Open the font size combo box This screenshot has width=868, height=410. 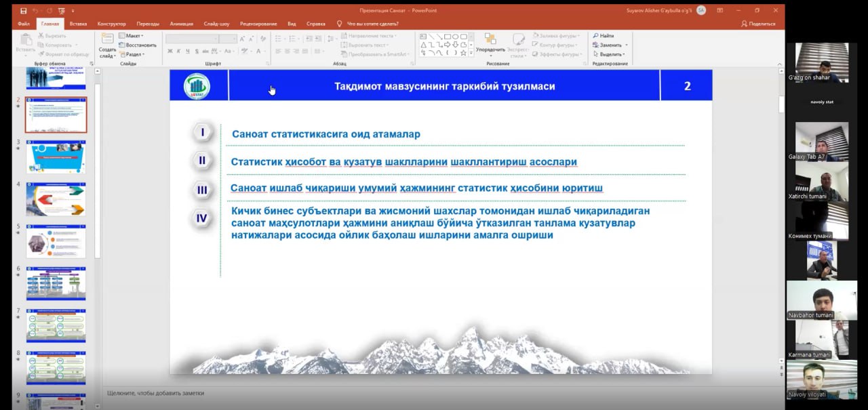(229, 39)
